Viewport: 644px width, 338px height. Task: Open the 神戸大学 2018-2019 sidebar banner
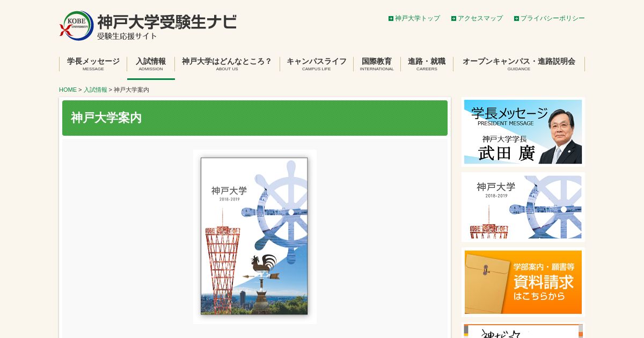coord(523,207)
